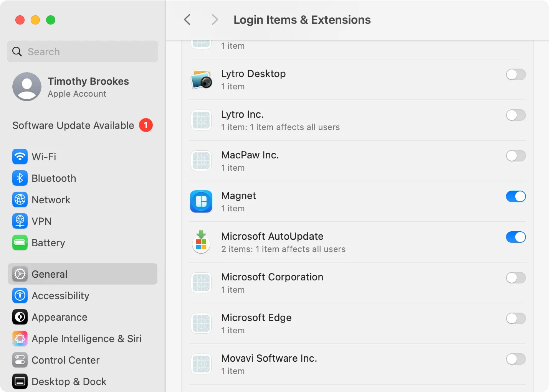
Task: Click the Network globe icon
Action: click(20, 199)
